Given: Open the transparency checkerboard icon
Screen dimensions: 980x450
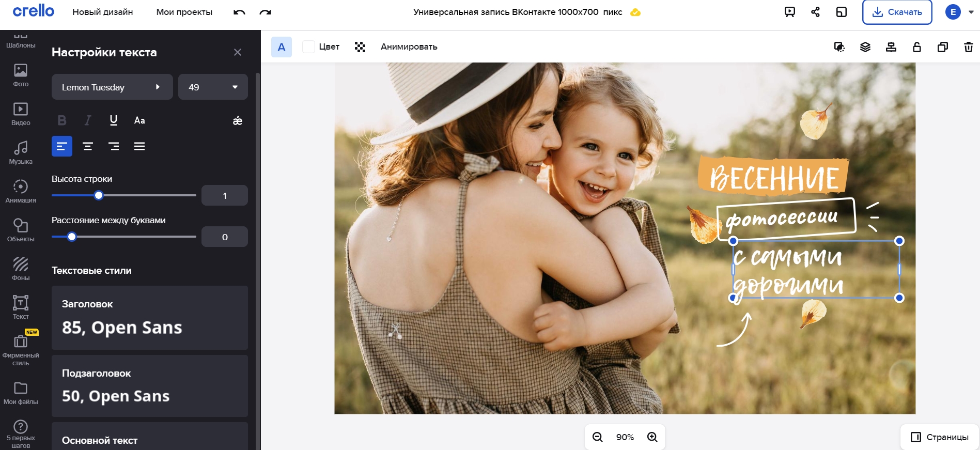Looking at the screenshot, I should (360, 47).
